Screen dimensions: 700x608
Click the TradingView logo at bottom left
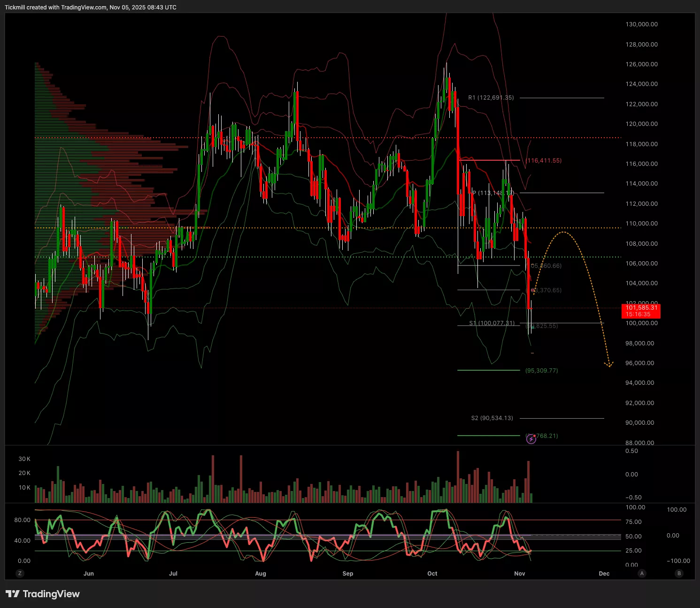pyautogui.click(x=43, y=594)
